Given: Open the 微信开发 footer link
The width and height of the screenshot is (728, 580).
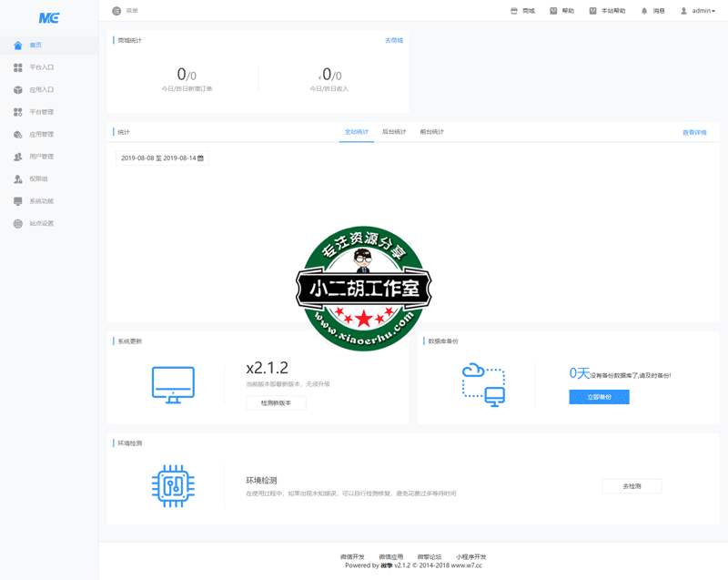Looking at the screenshot, I should point(352,556).
